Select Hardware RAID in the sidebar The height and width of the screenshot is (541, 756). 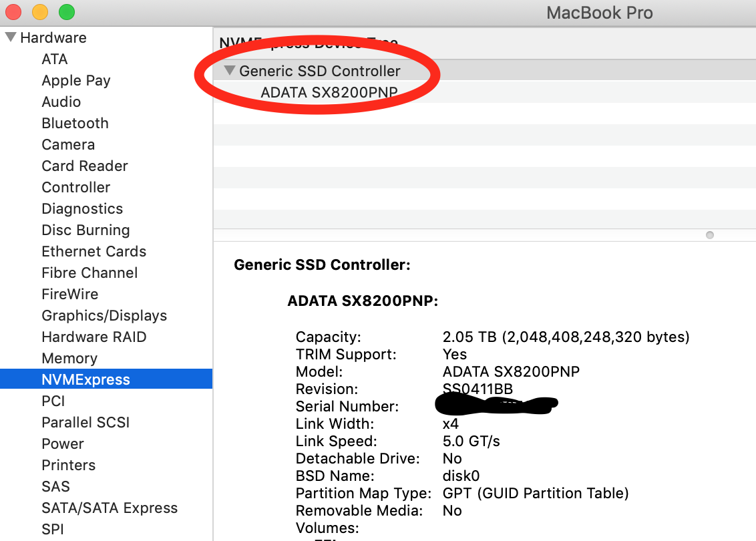(94, 337)
